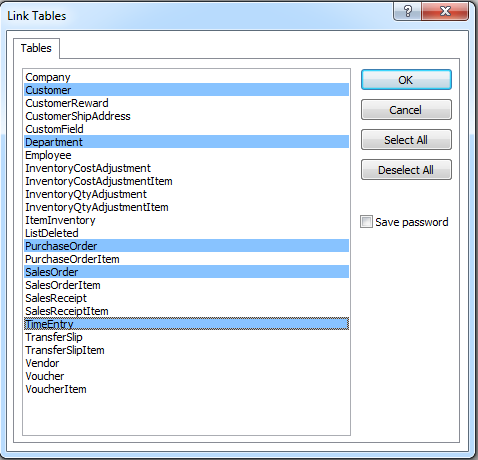Viewport: 478px width, 460px height.
Task: Select the Company table
Action: coord(187,77)
